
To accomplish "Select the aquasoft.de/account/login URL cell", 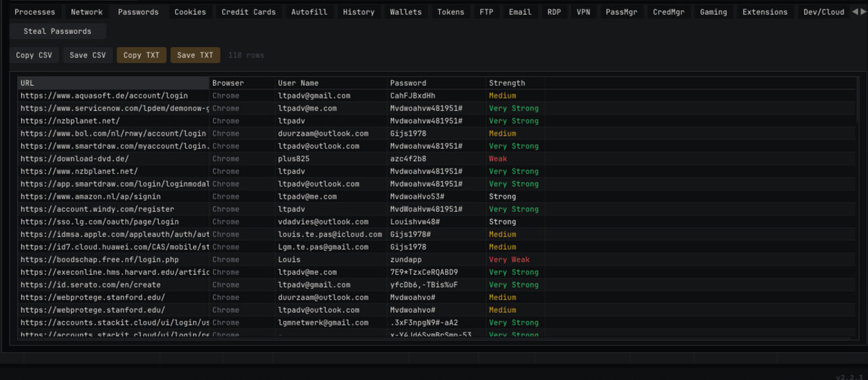I will click(x=113, y=96).
